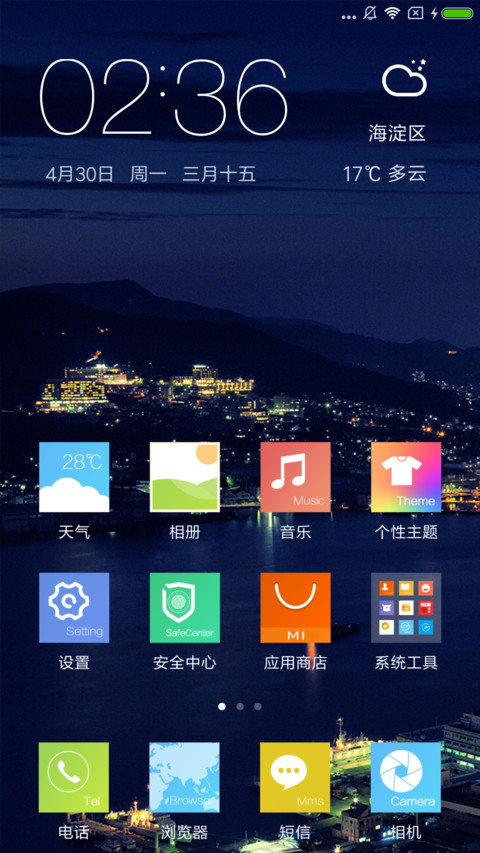Launch the 相机 Camera app

(x=406, y=777)
